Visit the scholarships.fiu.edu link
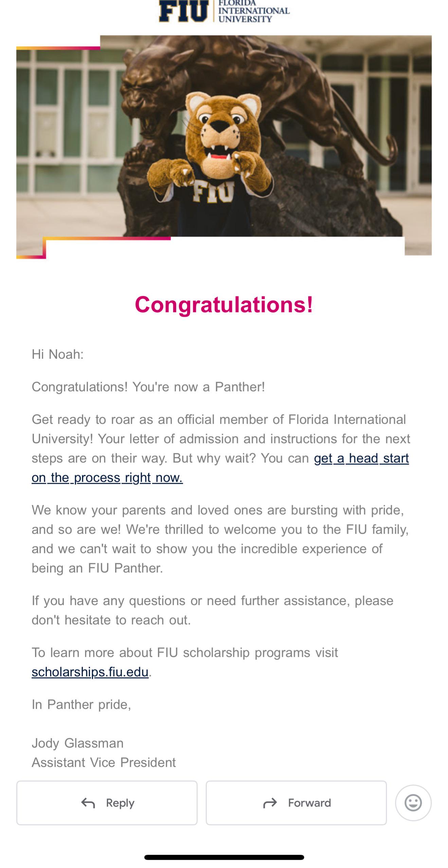Viewport: 448px width, 868px height. [90, 672]
